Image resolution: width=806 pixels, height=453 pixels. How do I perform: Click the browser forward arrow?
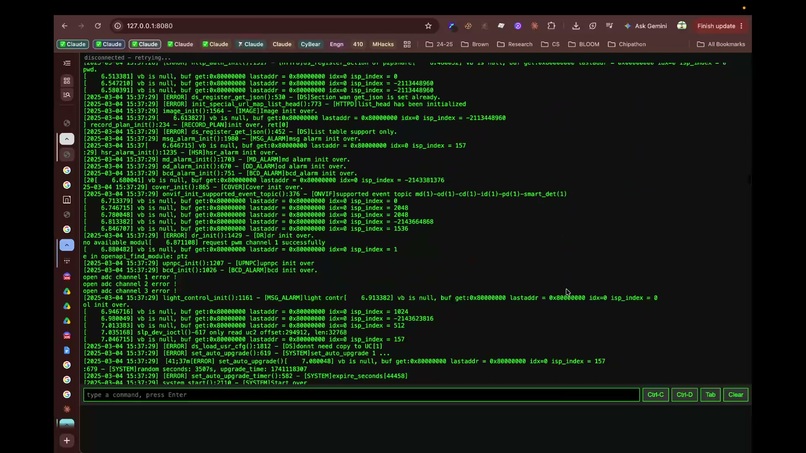[81, 26]
